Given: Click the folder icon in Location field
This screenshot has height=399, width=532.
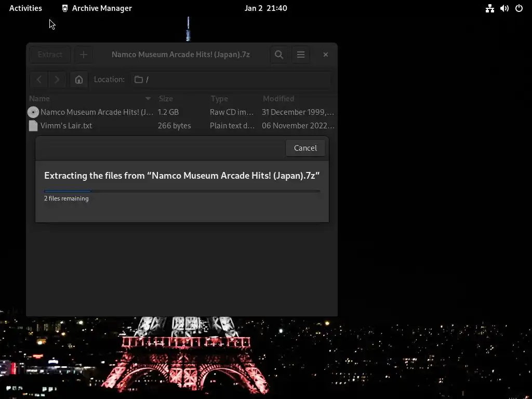Looking at the screenshot, I should [x=138, y=79].
